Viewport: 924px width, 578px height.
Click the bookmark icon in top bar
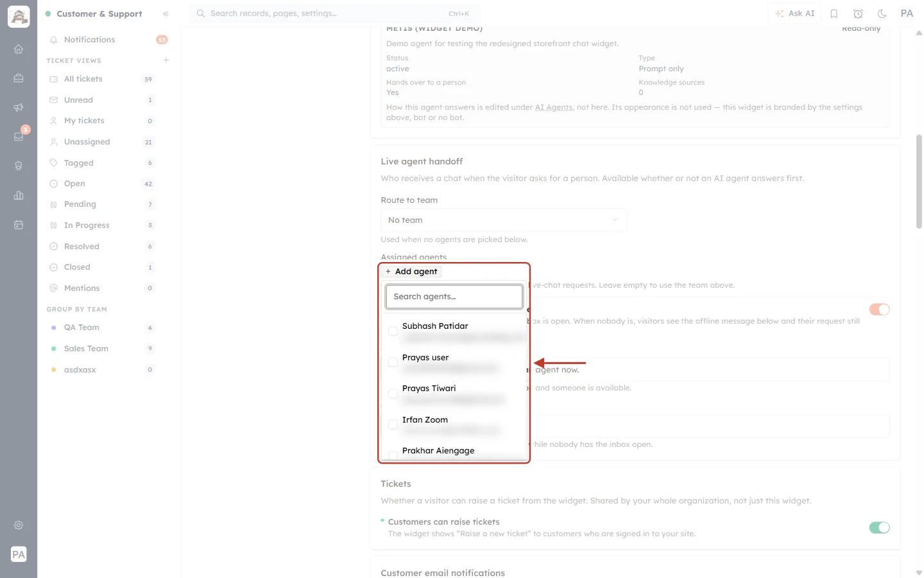click(834, 13)
